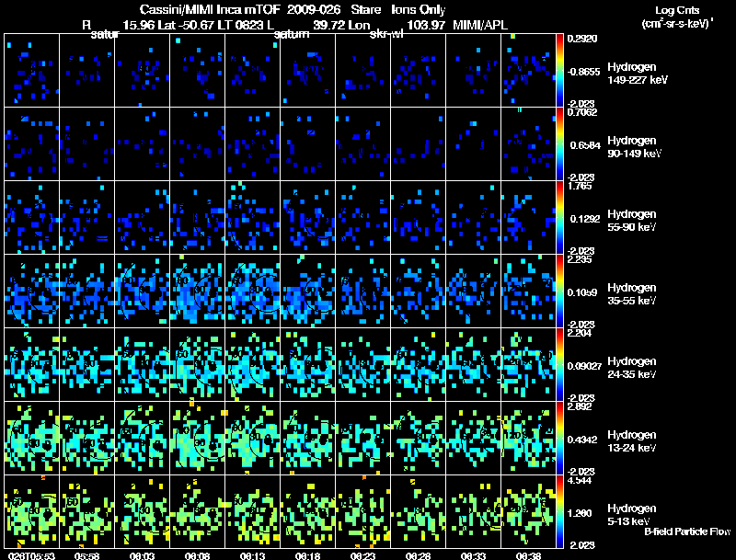The width and height of the screenshot is (736, 560).
Task: Click the Ions Only text in title
Action: pos(418,10)
